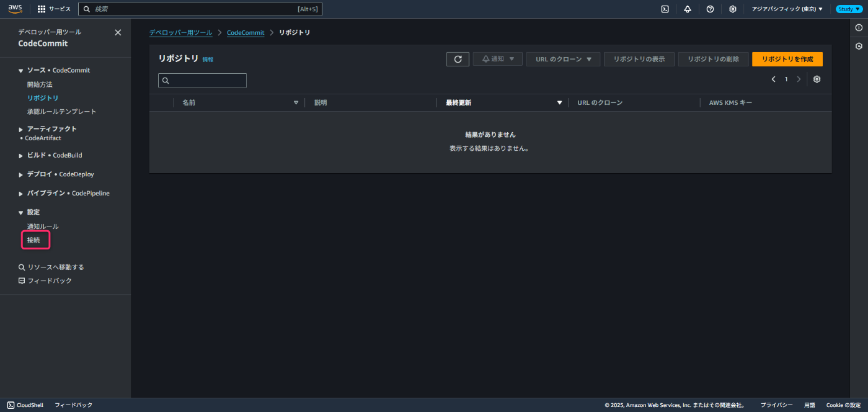Viewport: 868px width, 412px height.
Task: Click page number 1 in pagination
Action: coord(786,79)
